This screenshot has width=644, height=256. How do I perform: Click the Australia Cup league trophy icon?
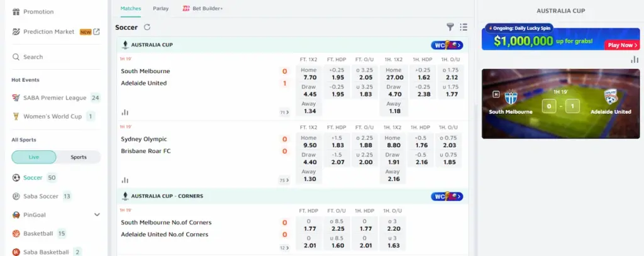click(125, 45)
